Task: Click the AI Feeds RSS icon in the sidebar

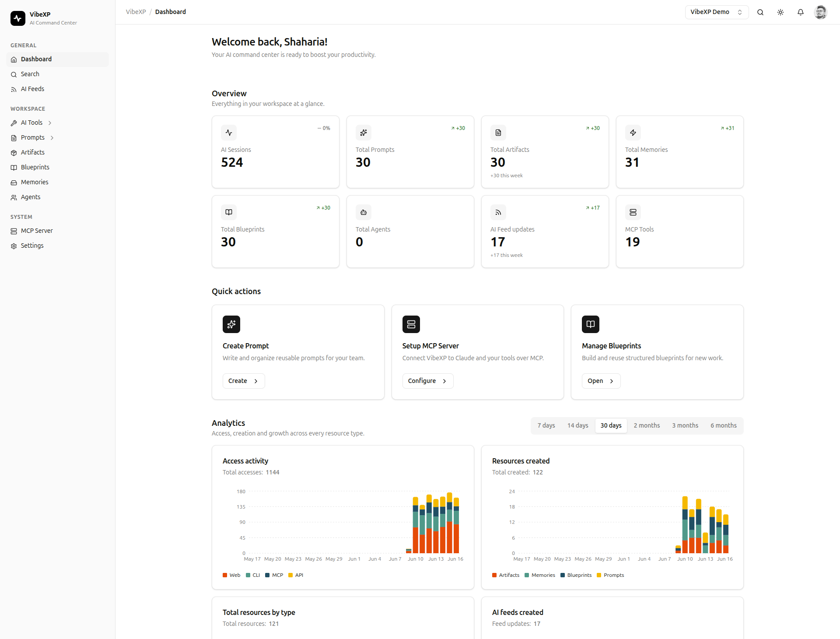Action: pyautogui.click(x=14, y=89)
